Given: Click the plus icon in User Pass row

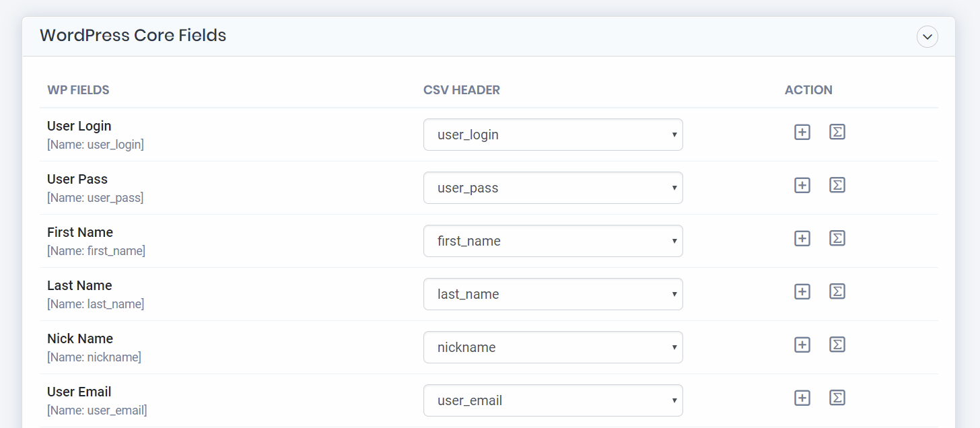Looking at the screenshot, I should click(802, 185).
